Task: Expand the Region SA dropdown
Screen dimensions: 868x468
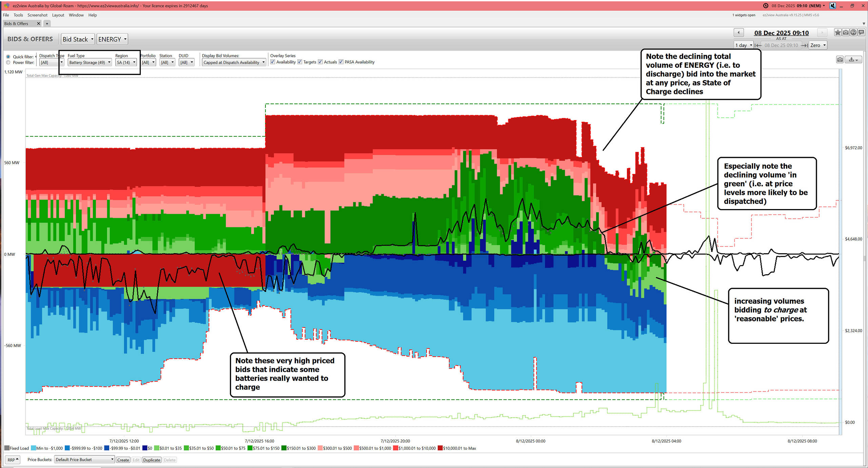Action: pyautogui.click(x=126, y=62)
